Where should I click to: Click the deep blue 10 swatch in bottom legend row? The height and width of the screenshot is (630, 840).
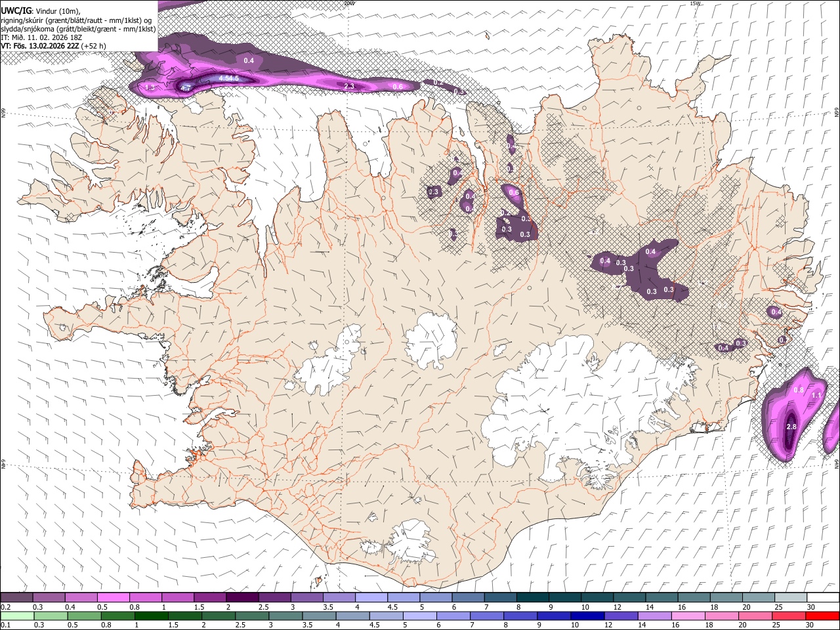[x=587, y=616]
